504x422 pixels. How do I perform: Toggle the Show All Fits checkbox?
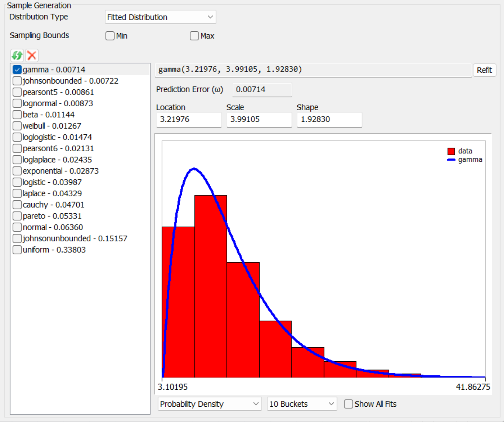coord(348,404)
